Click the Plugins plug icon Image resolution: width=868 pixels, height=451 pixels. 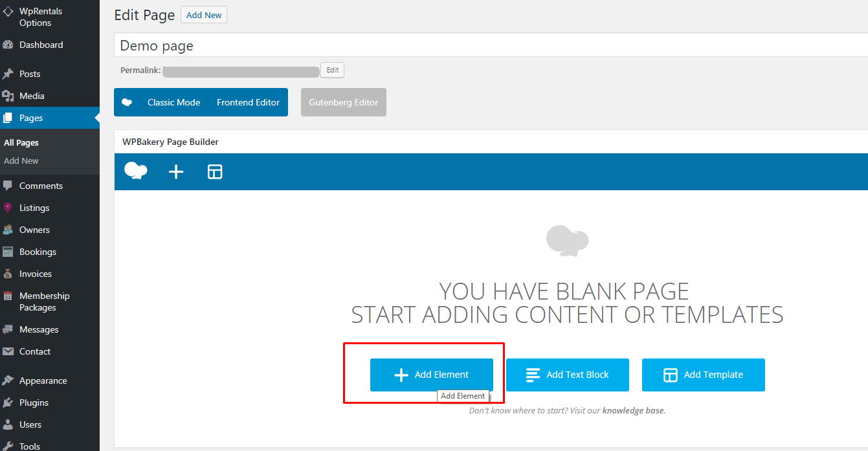coord(8,402)
